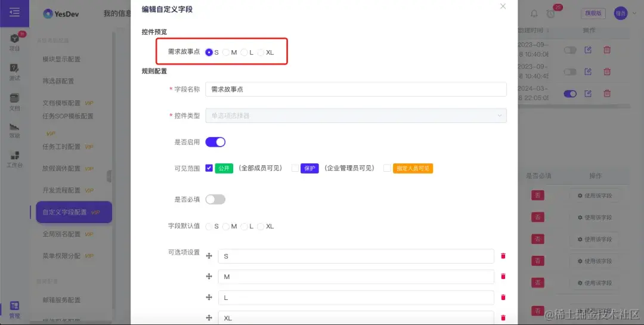644x325 pixels.
Task: Toggle the 是否启用 switch
Action: [x=215, y=142]
